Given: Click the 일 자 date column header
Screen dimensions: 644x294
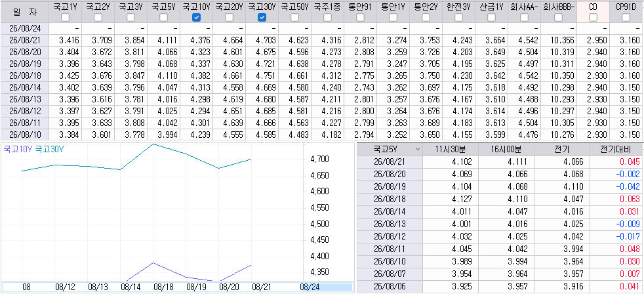Looking at the screenshot, I should (24, 11).
